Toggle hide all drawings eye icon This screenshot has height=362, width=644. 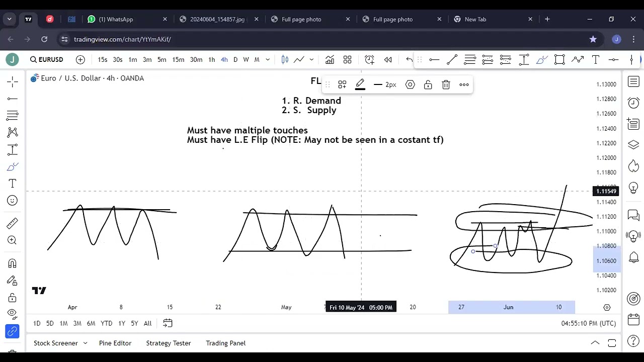point(13,314)
